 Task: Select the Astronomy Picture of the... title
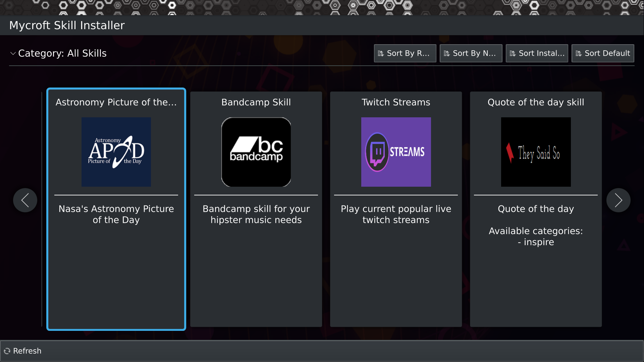[116, 102]
